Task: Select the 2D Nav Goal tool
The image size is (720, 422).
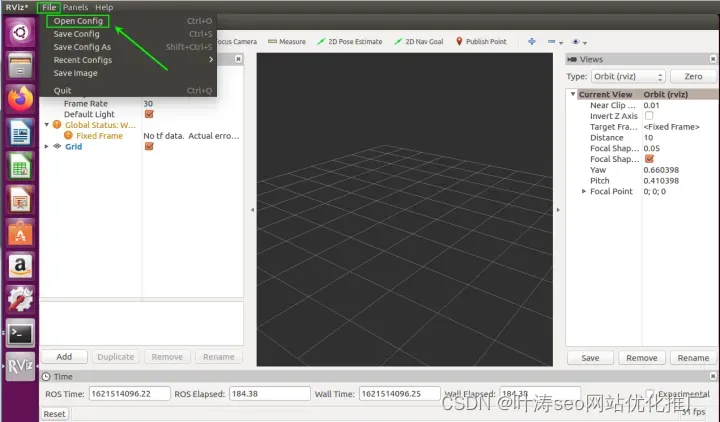Action: (419, 41)
